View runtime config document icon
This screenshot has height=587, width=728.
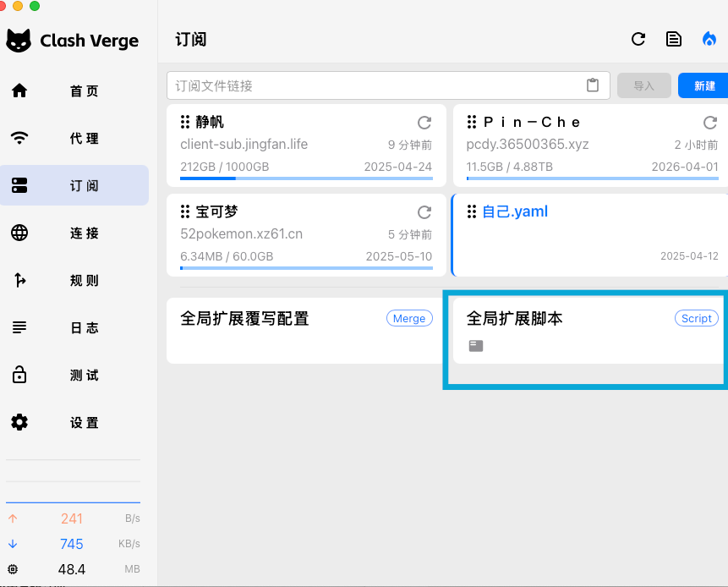point(674,39)
